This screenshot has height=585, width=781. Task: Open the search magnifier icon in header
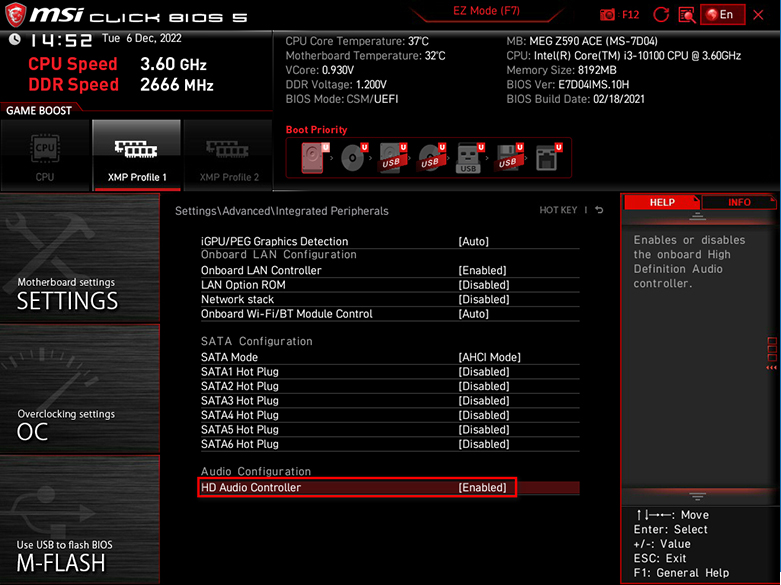click(x=687, y=14)
